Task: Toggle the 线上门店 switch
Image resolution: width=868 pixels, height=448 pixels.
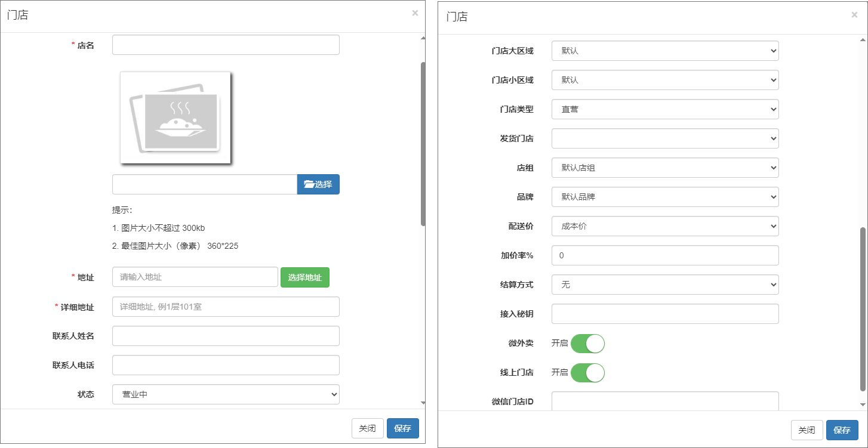Action: click(x=587, y=373)
